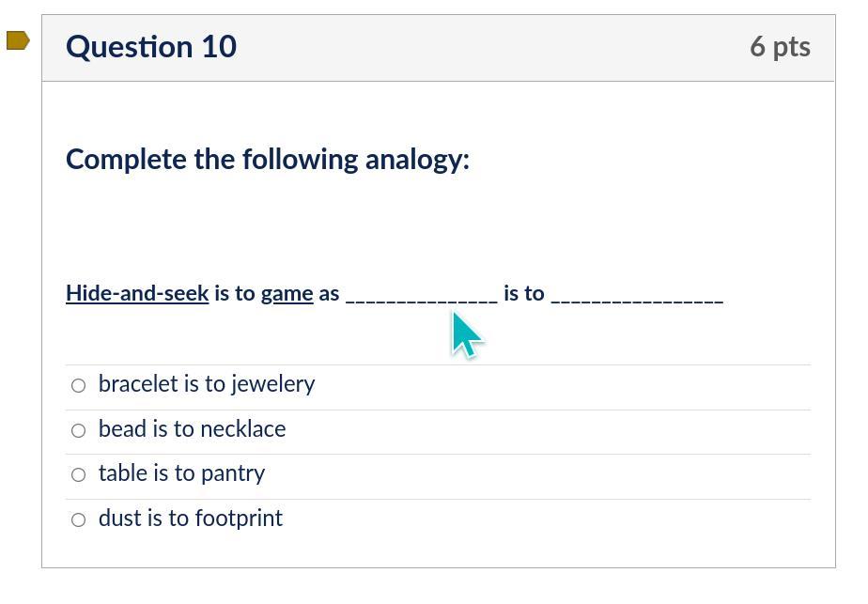
Task: Click the empty middle of the question header bar
Action: click(x=488, y=47)
